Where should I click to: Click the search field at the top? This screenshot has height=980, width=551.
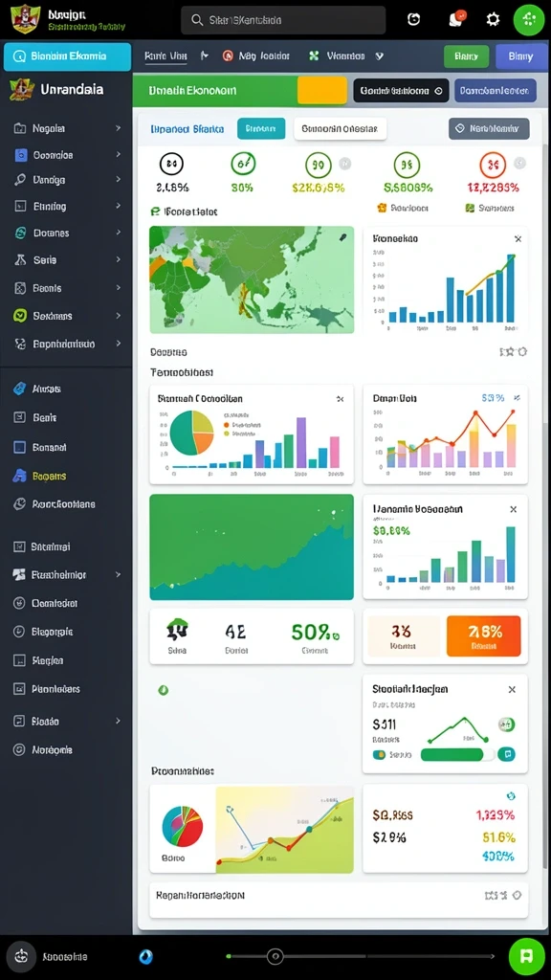[x=283, y=20]
